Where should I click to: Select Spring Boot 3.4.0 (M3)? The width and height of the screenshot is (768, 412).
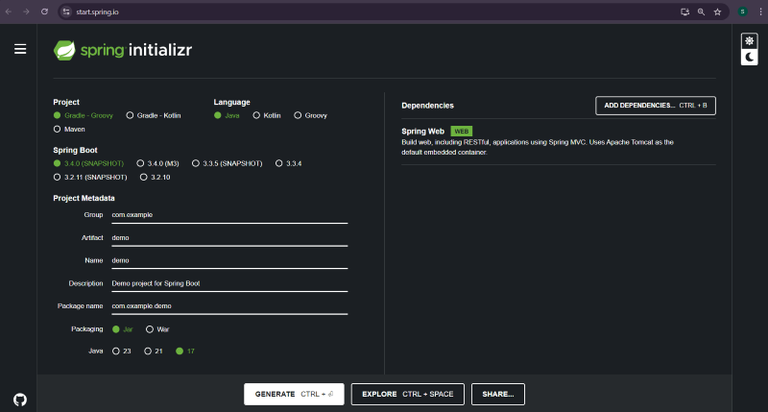tap(158, 164)
